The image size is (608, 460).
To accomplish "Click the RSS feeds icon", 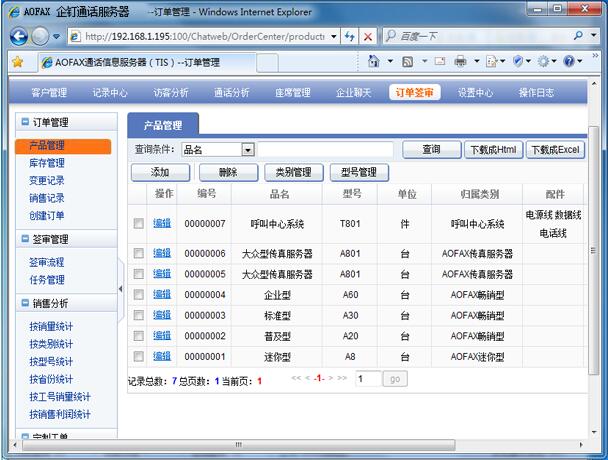I will (409, 62).
